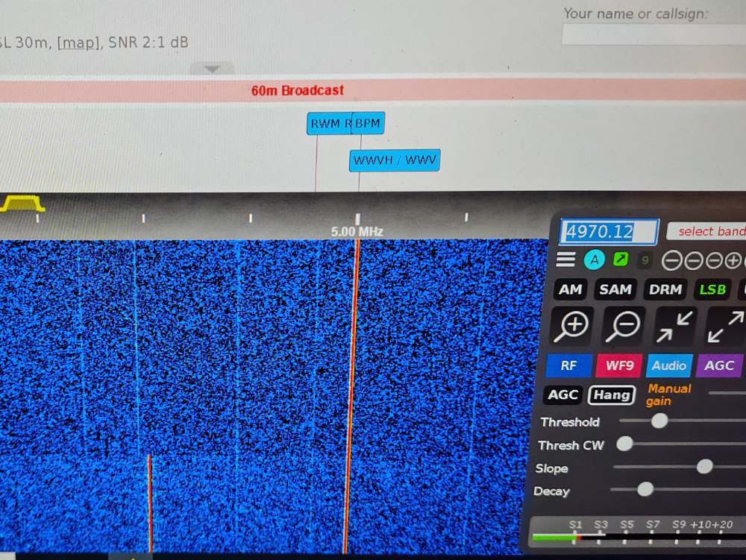Click the magnifier zoom out icon
Image resolution: width=746 pixels, height=560 pixels.
pyautogui.click(x=621, y=325)
